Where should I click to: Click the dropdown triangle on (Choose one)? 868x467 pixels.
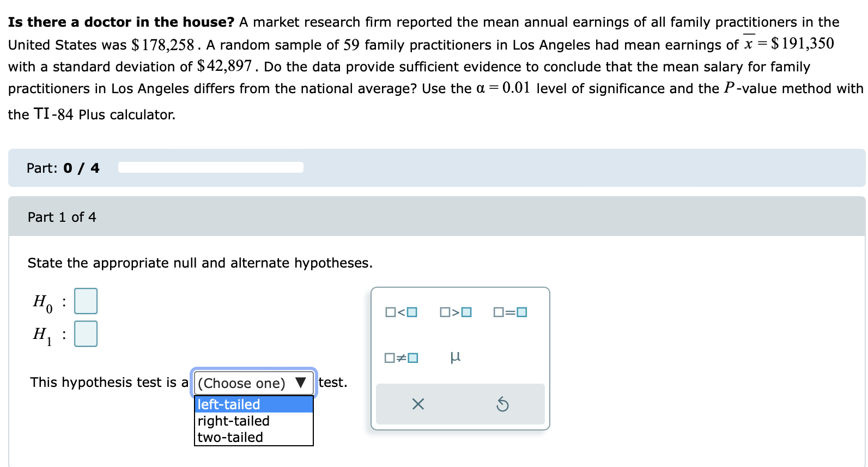coord(299,383)
